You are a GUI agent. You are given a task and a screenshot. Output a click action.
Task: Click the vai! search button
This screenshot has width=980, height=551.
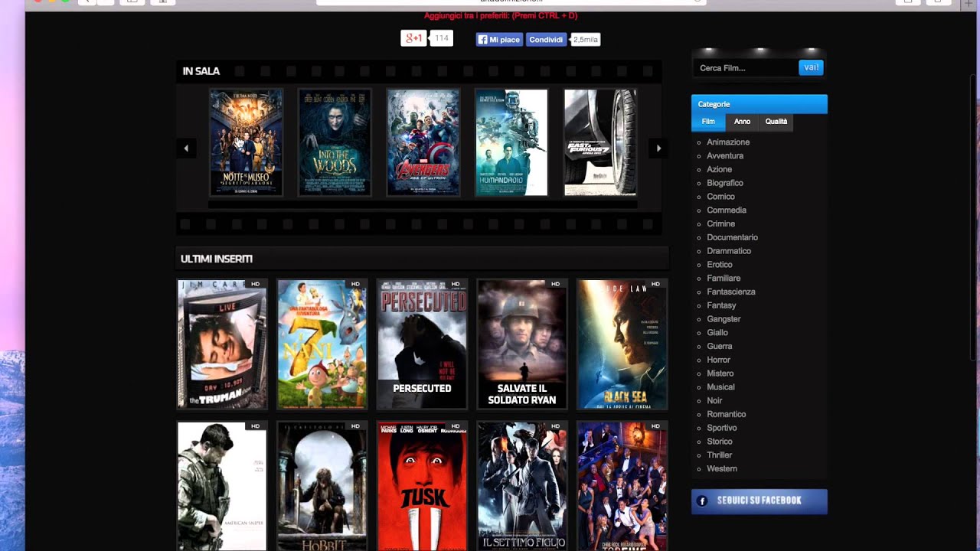811,67
